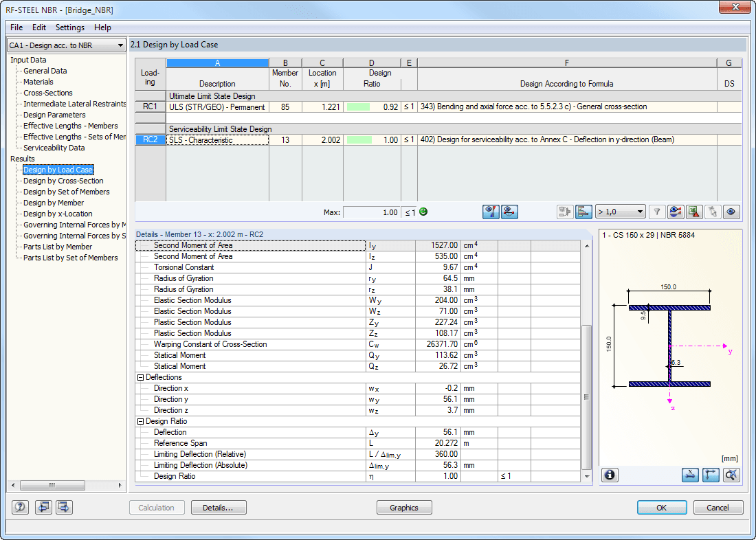The width and height of the screenshot is (756, 540).
Task: Click the result color scale view icon
Action: (x=676, y=212)
